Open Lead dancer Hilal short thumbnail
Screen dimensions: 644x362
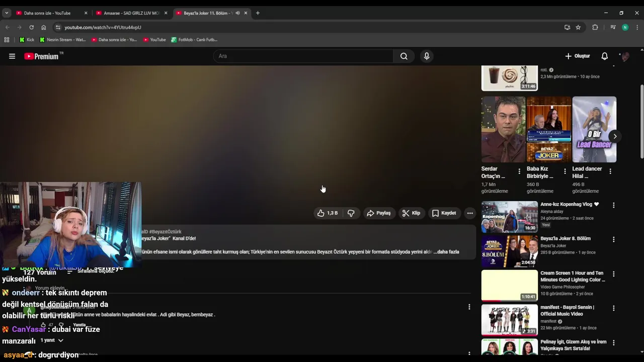[x=594, y=130]
